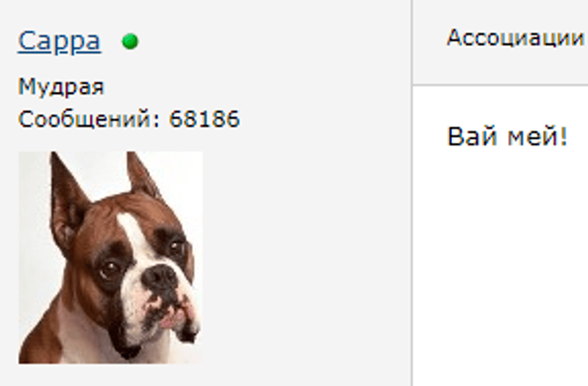Click the dog's black nose in avatar
Image resolution: width=588 pixels, height=386 pixels.
coord(159,278)
